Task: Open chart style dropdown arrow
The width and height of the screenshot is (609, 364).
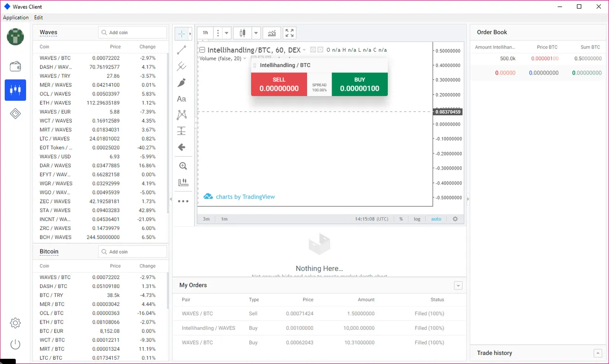Action: pos(256,33)
